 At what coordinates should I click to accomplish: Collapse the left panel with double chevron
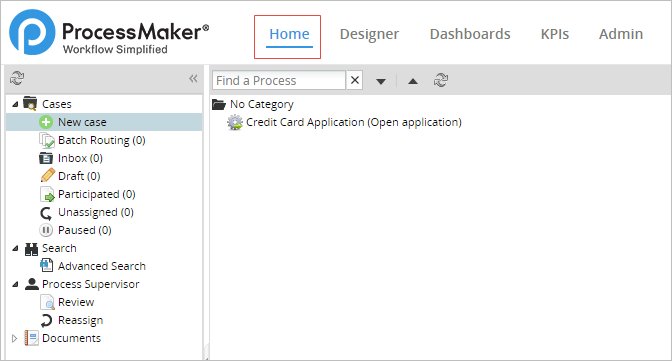click(x=193, y=78)
